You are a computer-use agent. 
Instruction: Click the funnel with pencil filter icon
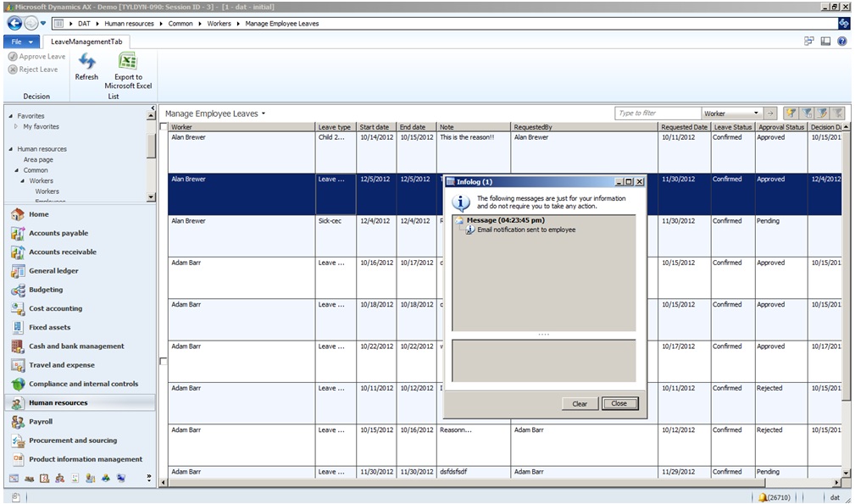pyautogui.click(x=822, y=114)
